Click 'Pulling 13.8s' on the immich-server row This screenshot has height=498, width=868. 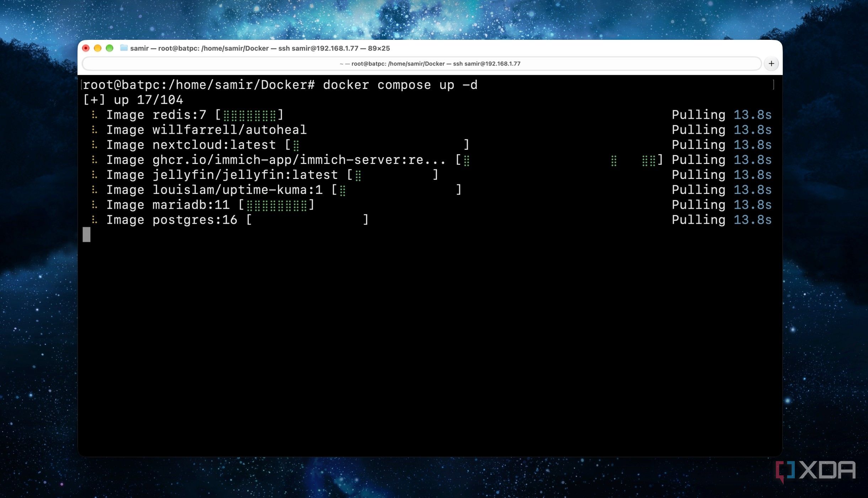pyautogui.click(x=722, y=160)
